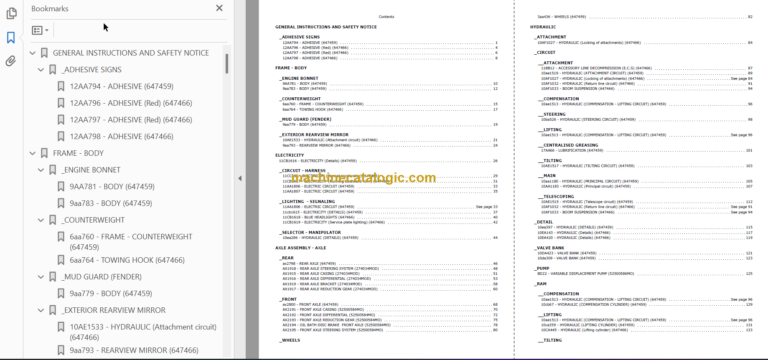Click bookmark icon beside _COUNTERWEIGHT

click(52, 220)
